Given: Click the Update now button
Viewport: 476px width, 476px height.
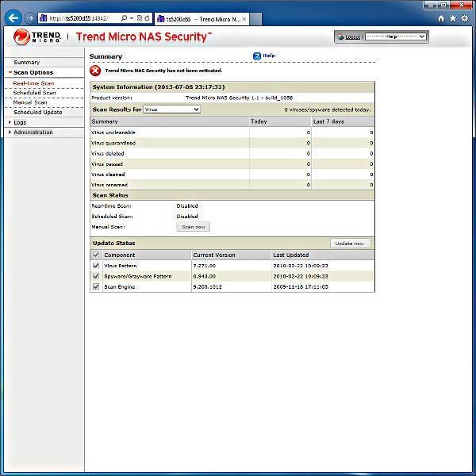Looking at the screenshot, I should tap(350, 244).
